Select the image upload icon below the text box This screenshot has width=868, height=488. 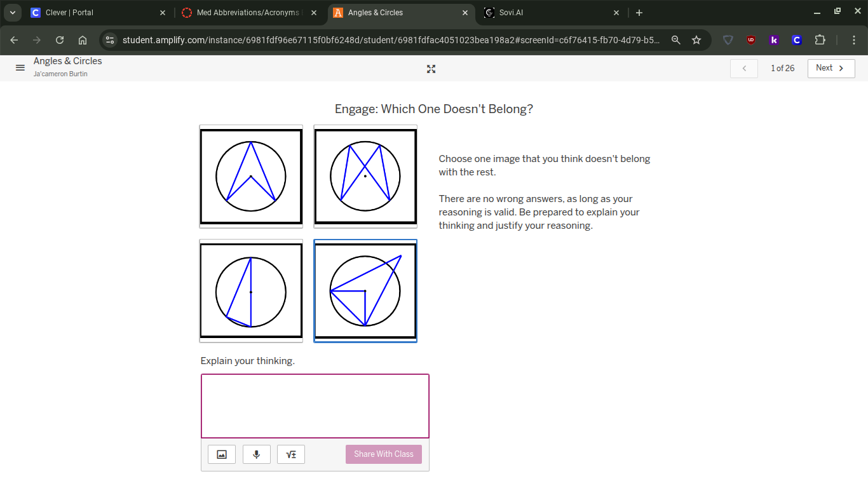click(x=221, y=454)
